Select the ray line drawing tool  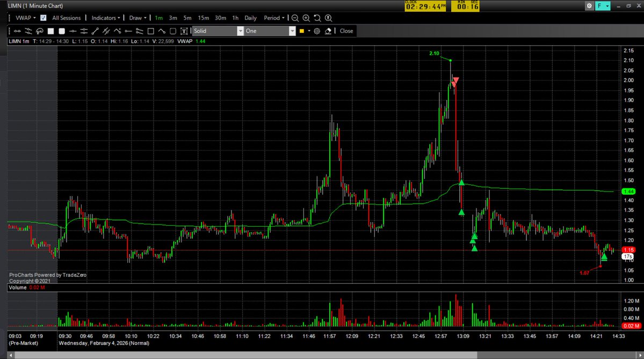tap(128, 31)
